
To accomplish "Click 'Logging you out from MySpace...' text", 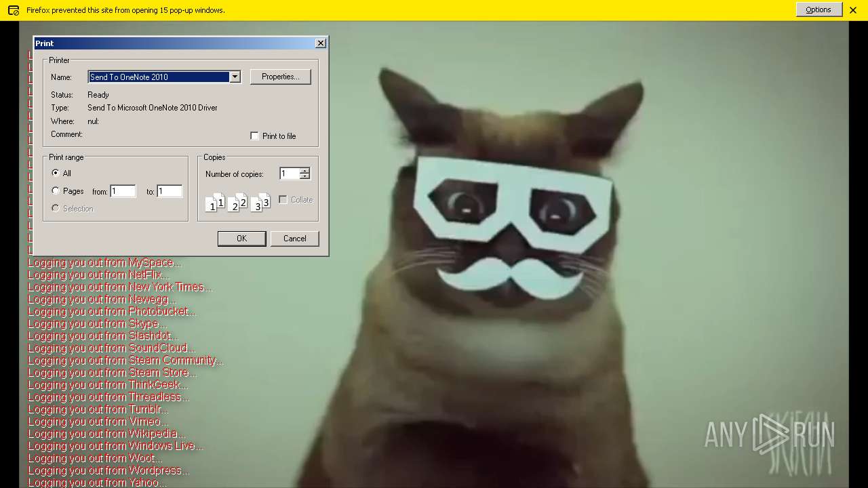I will click(104, 262).
